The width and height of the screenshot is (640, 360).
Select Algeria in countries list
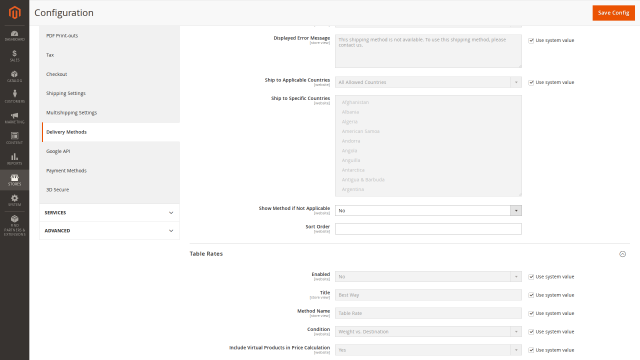[x=427, y=122]
